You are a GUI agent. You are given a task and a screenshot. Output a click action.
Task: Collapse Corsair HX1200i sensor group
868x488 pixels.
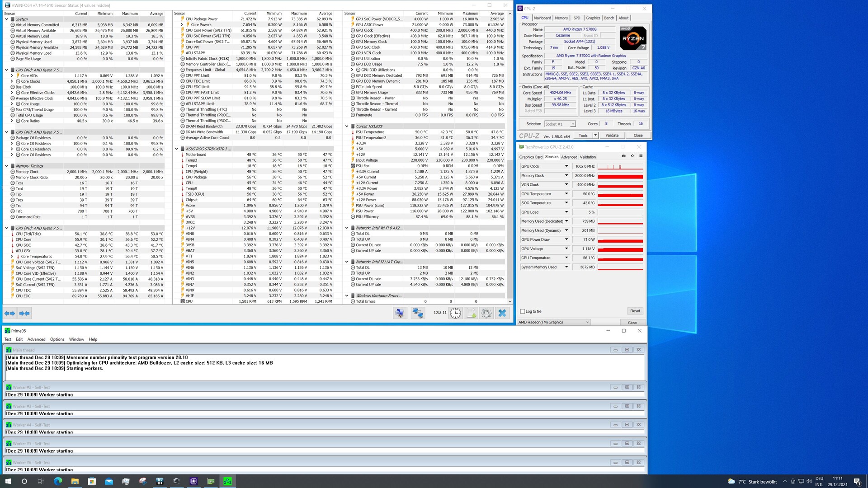[x=347, y=127]
